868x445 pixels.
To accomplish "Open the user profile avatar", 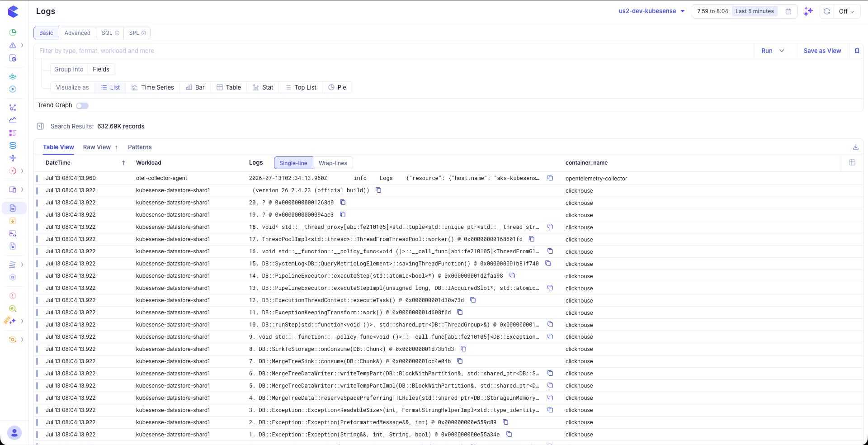I will (14, 433).
